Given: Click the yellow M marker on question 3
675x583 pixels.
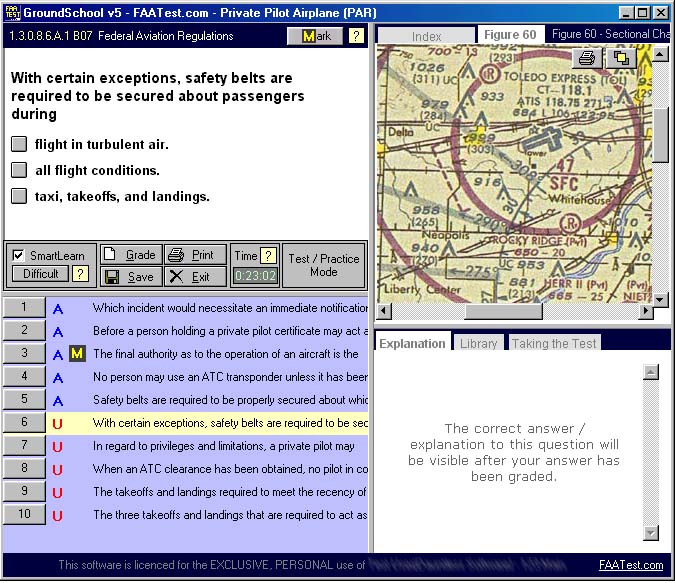Looking at the screenshot, I should tap(77, 354).
